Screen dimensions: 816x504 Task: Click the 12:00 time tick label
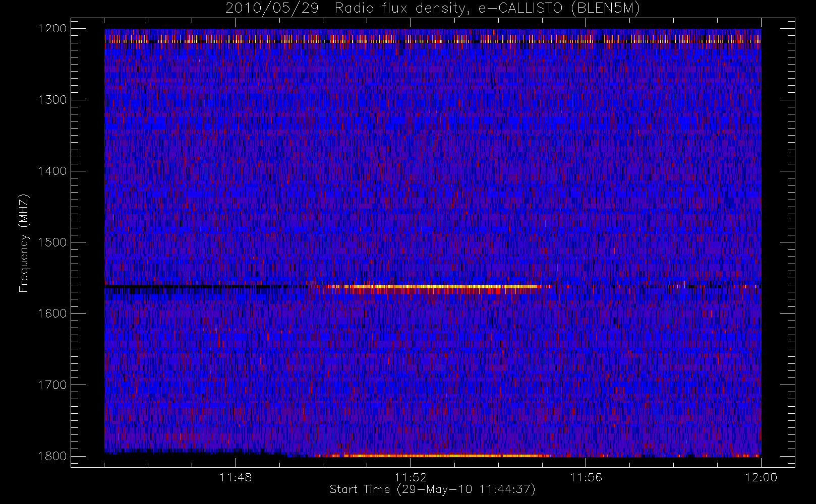click(761, 477)
